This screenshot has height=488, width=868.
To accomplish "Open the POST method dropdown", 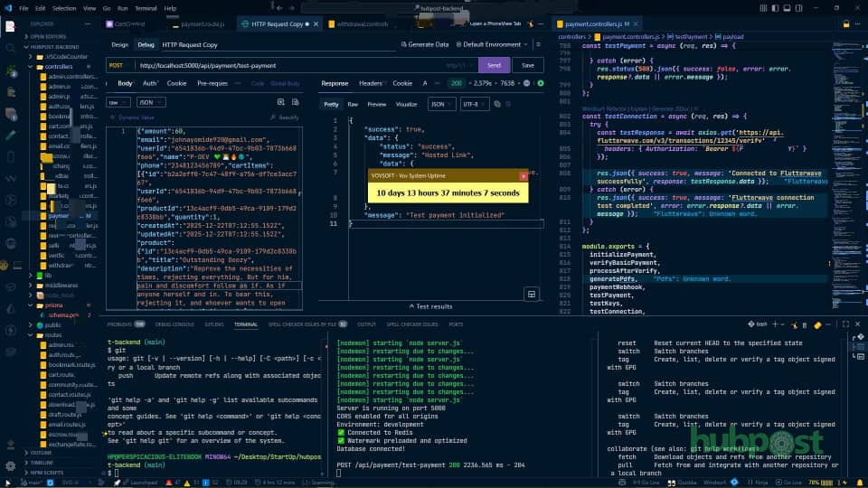I will [x=119, y=65].
